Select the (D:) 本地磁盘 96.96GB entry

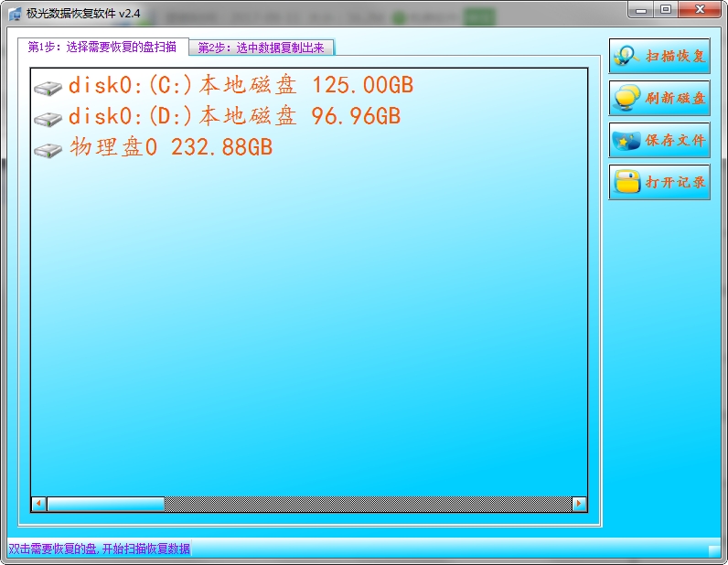click(235, 117)
